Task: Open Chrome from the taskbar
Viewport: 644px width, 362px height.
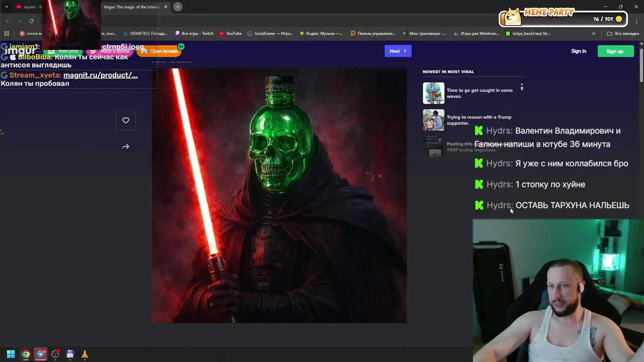Action: tap(26, 354)
